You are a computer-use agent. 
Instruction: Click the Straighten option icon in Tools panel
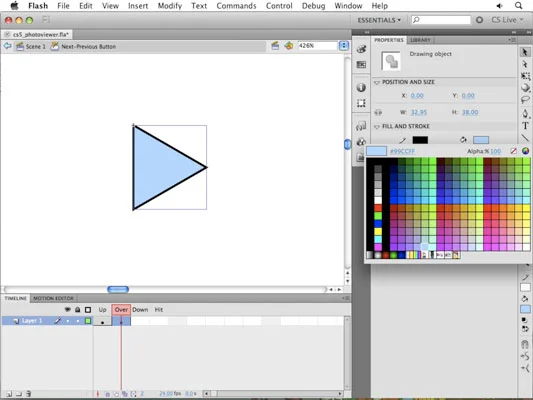(x=525, y=368)
